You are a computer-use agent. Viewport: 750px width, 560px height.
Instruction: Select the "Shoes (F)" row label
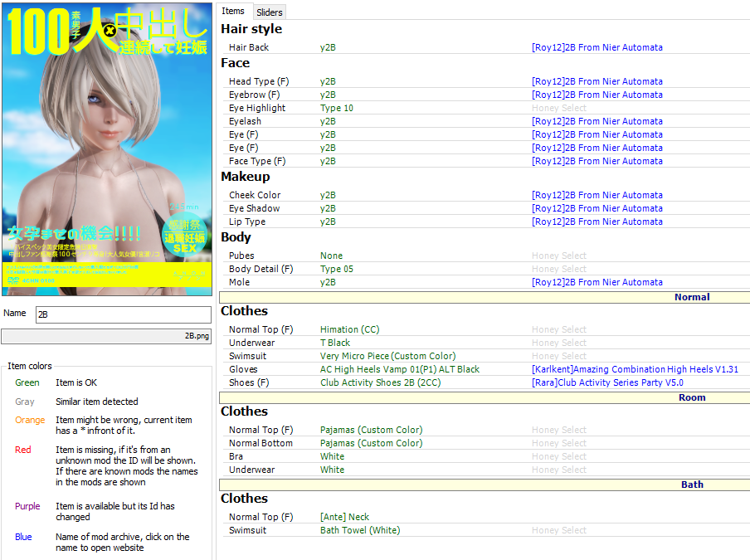pos(249,382)
